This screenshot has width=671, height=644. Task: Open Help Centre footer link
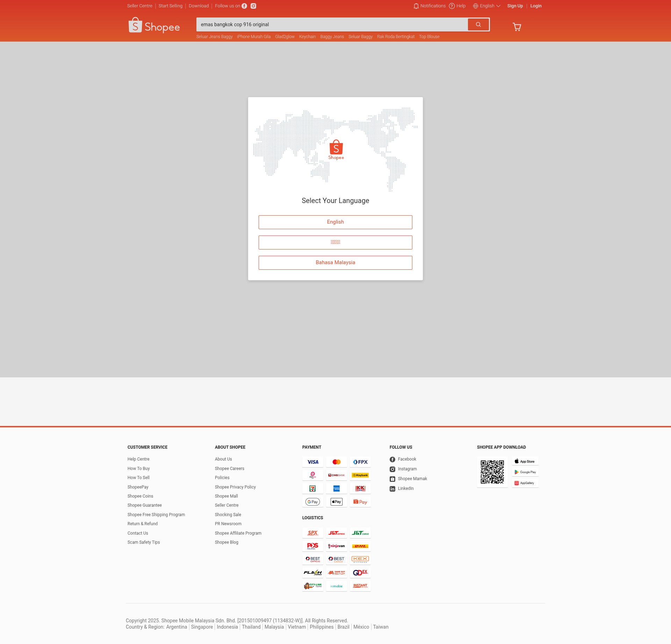[138, 459]
